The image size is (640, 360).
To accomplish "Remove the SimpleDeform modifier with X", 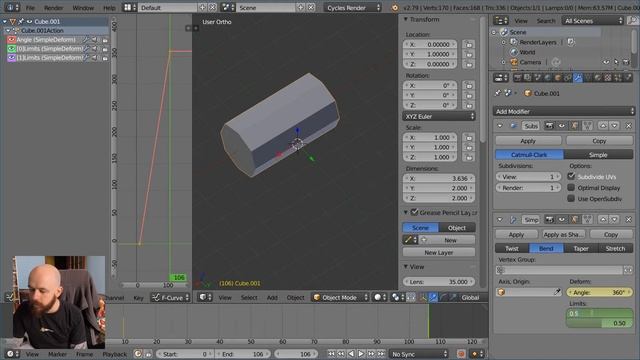I will coord(629,220).
